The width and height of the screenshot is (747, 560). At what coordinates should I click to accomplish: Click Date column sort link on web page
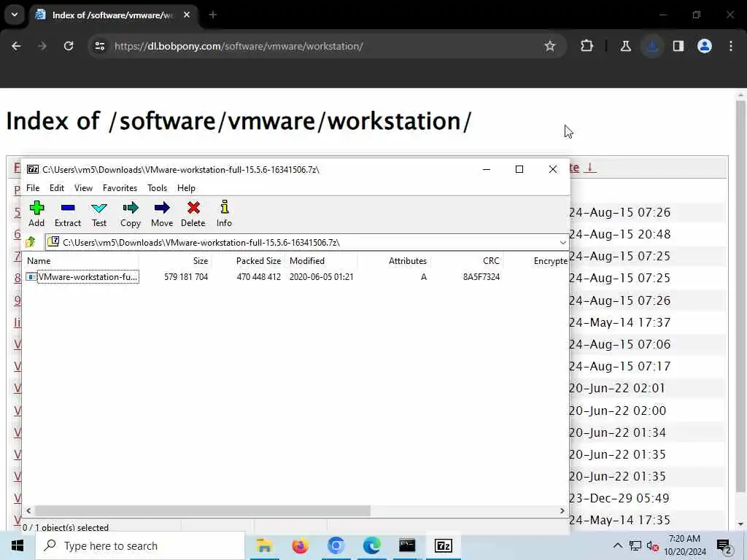coord(581,168)
